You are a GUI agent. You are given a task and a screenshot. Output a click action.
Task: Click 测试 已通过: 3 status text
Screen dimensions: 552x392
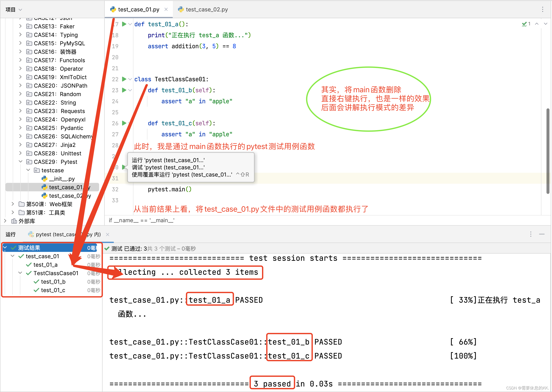129,248
